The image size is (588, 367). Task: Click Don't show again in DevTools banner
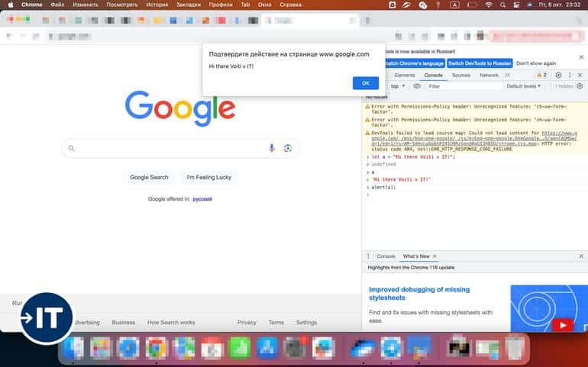pyautogui.click(x=536, y=63)
